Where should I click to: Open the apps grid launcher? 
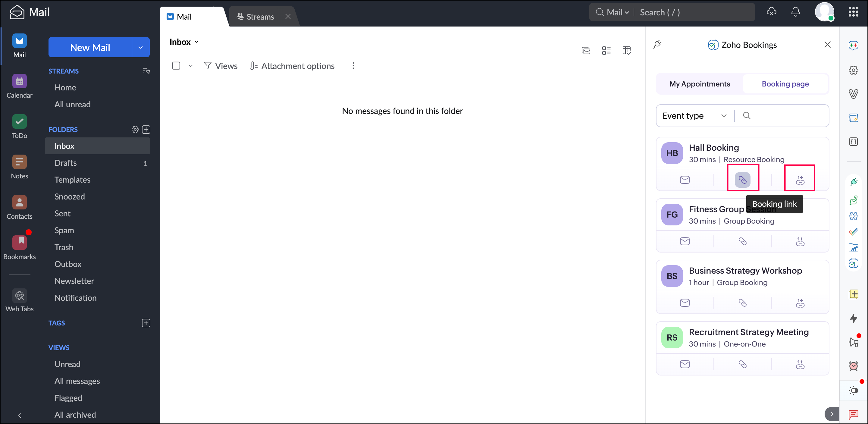[853, 12]
